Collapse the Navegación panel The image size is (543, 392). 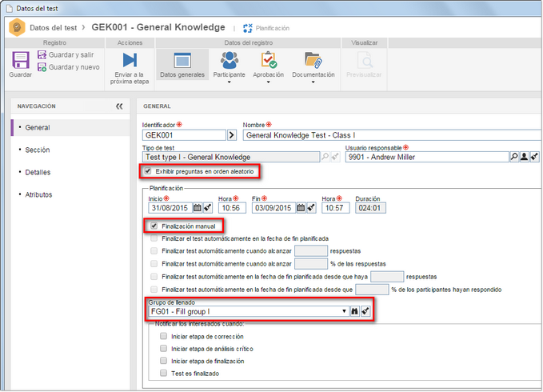point(119,106)
